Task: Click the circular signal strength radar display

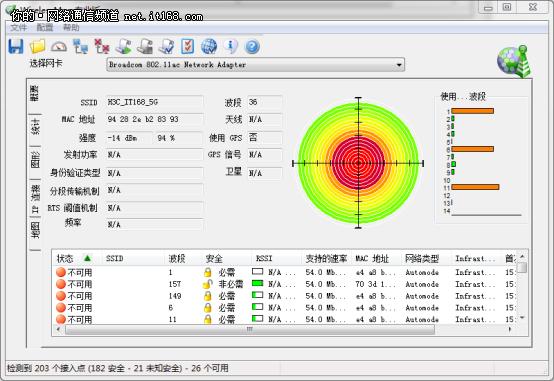Action: [x=358, y=163]
